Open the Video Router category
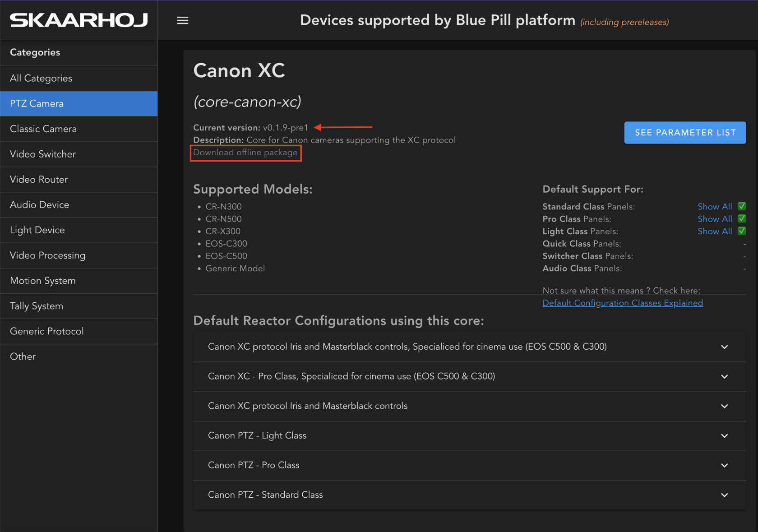This screenshot has width=758, height=532. (79, 179)
